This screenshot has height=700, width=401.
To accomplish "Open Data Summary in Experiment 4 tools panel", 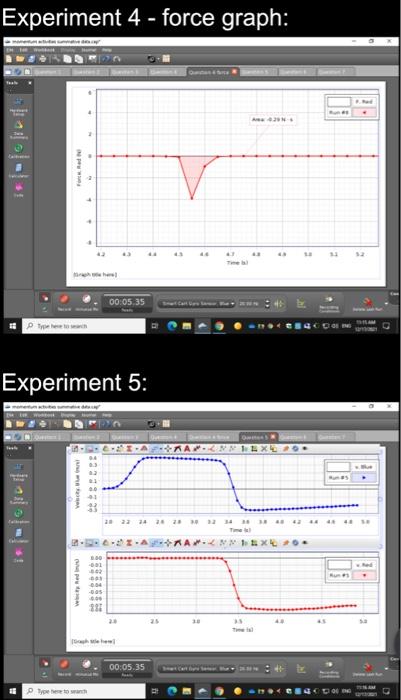I will 18,129.
